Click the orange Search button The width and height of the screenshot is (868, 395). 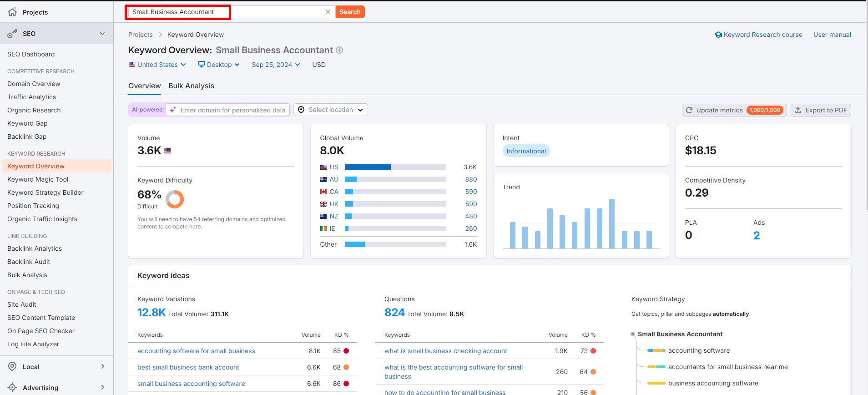[350, 12]
